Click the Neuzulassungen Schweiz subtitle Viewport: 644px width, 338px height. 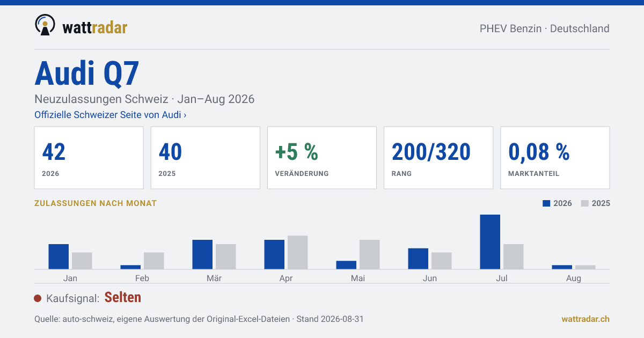144,99
